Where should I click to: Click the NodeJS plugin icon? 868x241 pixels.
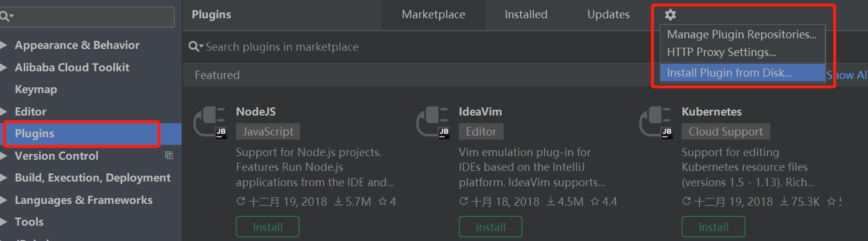coord(210,123)
